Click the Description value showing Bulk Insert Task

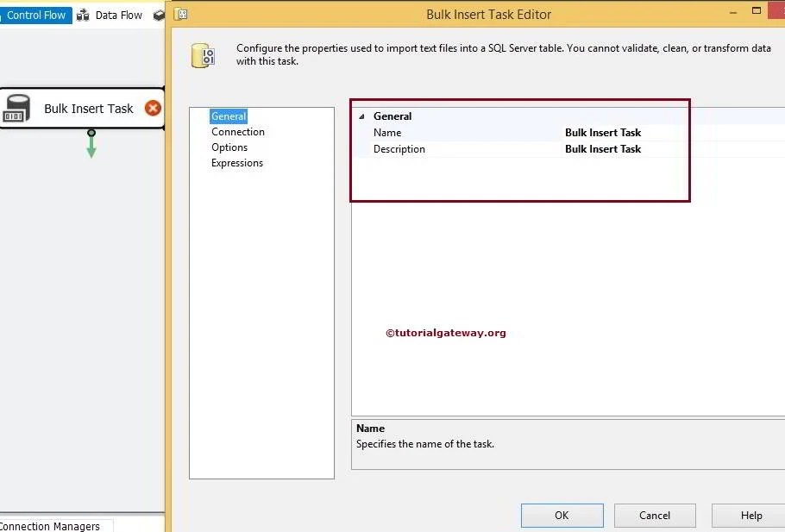[x=602, y=148]
